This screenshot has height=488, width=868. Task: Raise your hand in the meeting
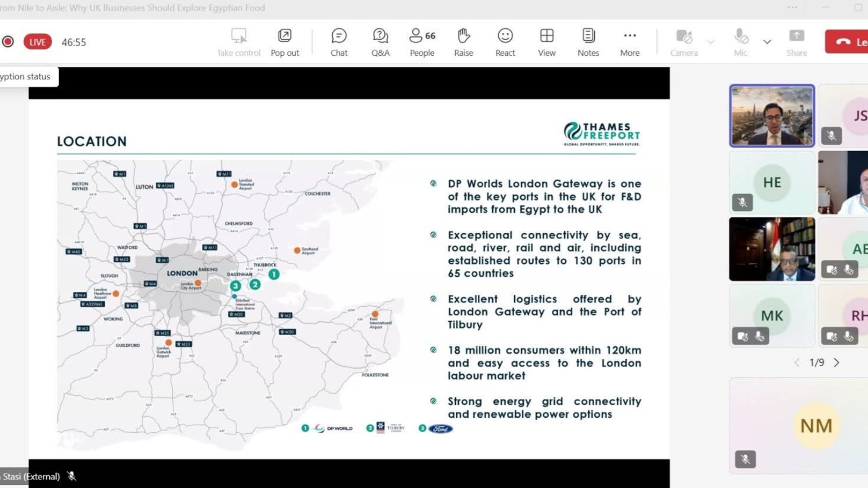tap(463, 42)
